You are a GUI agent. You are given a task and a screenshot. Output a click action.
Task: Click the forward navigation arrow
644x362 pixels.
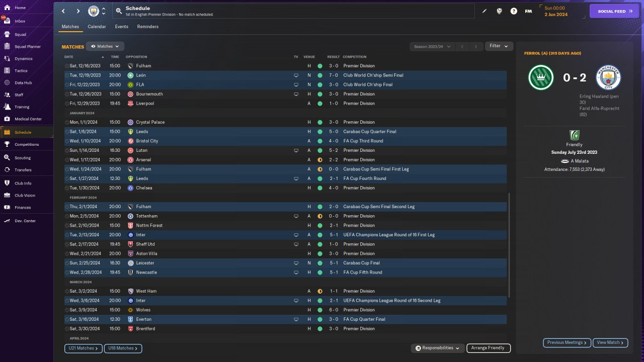coord(78,11)
